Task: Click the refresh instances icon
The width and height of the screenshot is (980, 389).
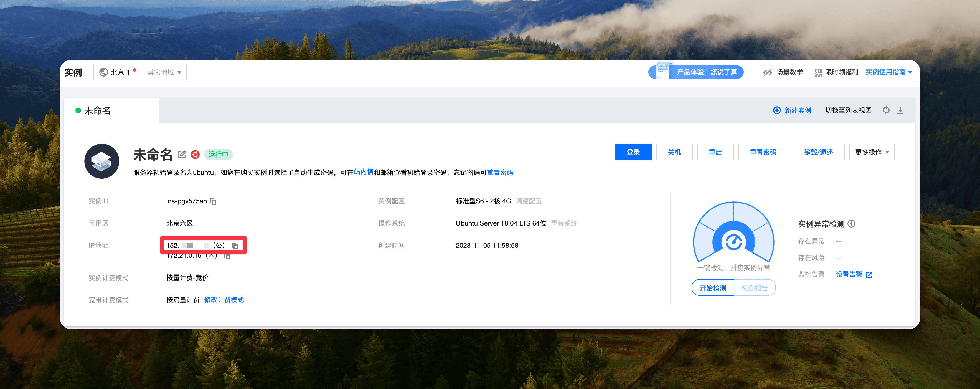Action: click(x=886, y=110)
